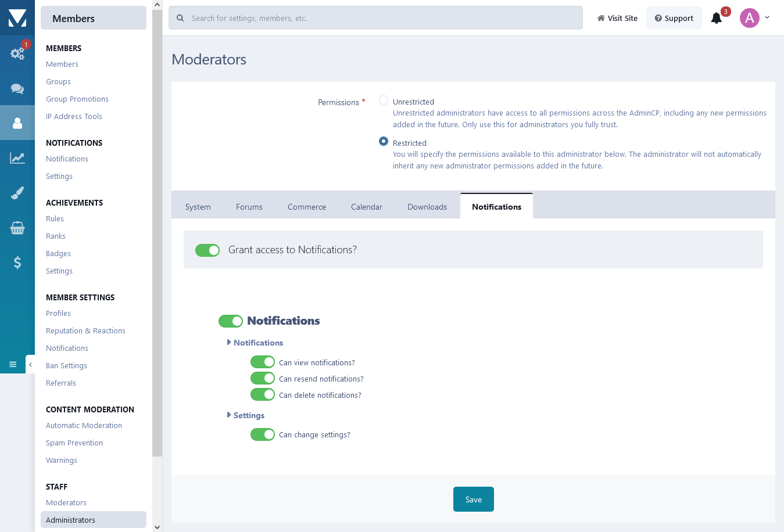Open Profiles link under Member Settings
The image size is (784, 532).
[59, 313]
